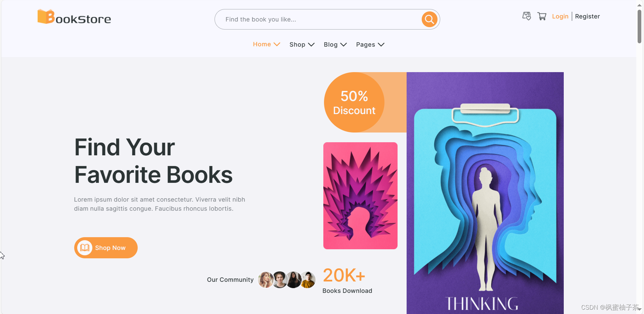Open the wishlist heart-book icon
This screenshot has width=644, height=314.
pos(526,16)
